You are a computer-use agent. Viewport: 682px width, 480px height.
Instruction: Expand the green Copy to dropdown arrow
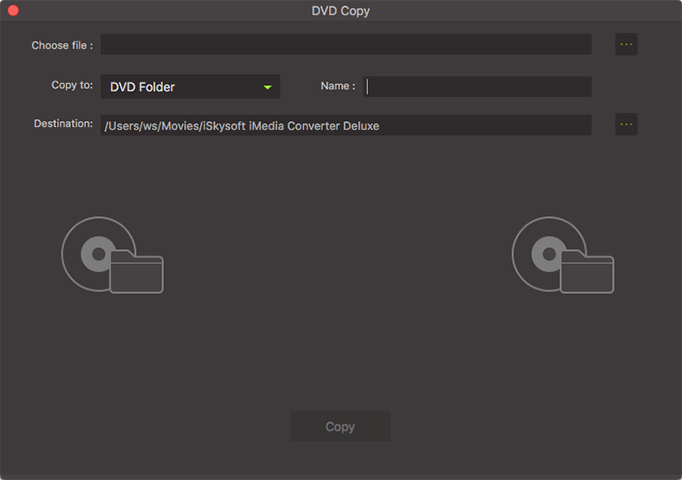pos(267,87)
